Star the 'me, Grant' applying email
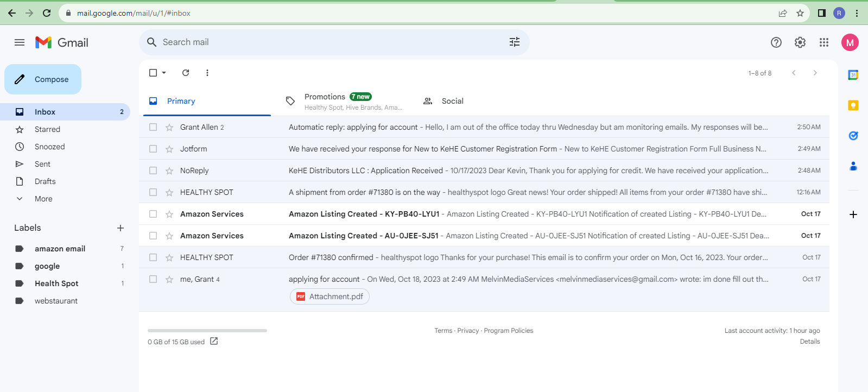Viewport: 868px width, 392px height. point(169,279)
